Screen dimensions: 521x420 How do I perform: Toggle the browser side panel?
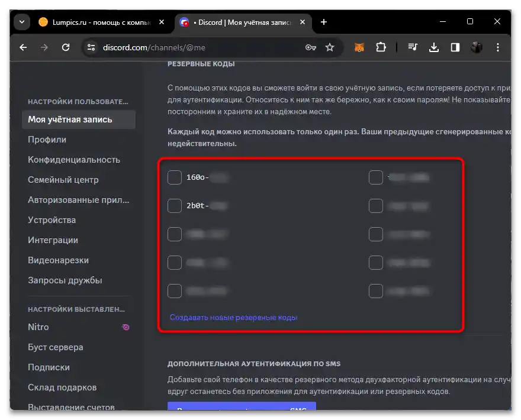(x=455, y=47)
